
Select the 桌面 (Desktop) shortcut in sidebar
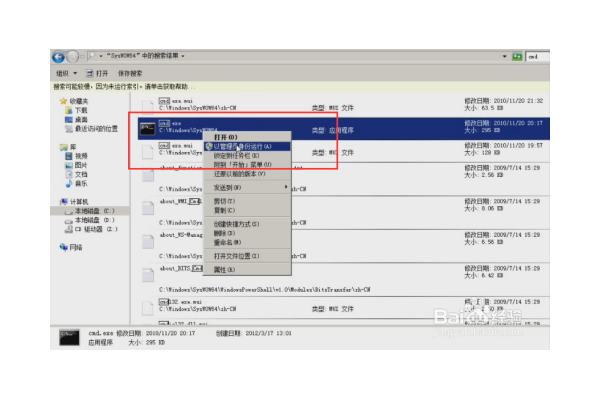tap(82, 119)
